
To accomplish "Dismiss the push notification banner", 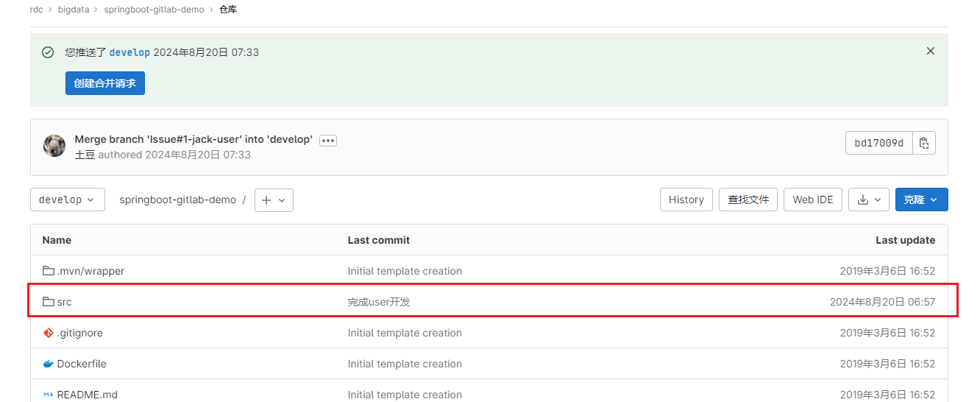I will pos(931,51).
